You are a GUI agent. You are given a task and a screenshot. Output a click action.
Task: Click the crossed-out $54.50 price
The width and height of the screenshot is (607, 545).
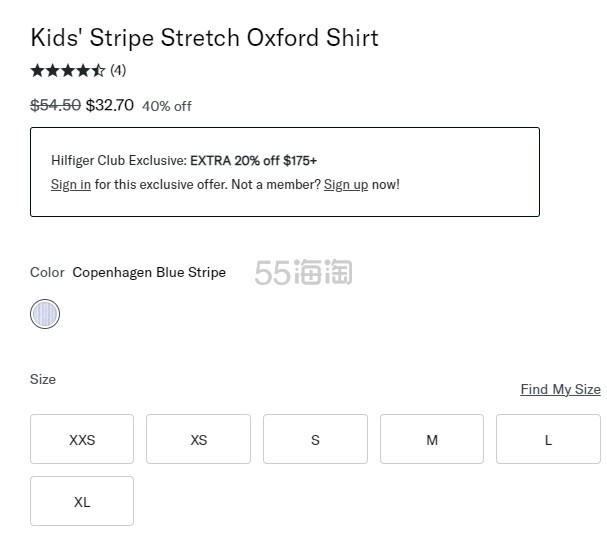(x=56, y=105)
